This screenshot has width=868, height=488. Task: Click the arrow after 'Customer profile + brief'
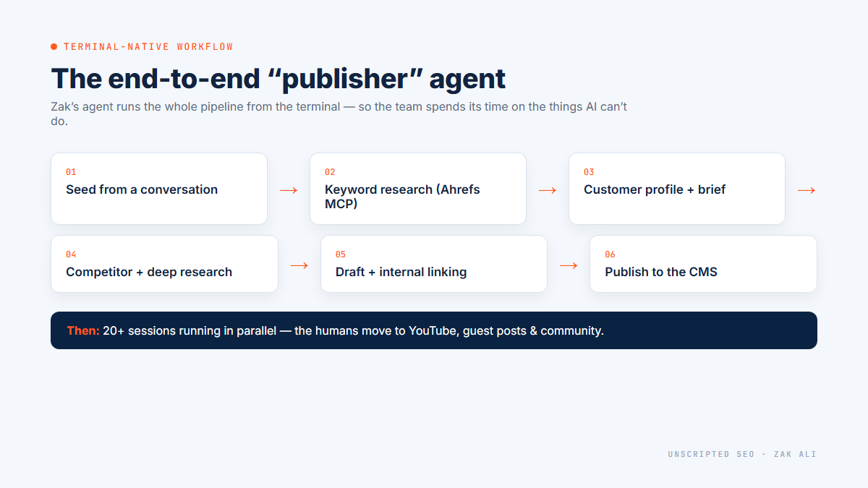tap(807, 190)
